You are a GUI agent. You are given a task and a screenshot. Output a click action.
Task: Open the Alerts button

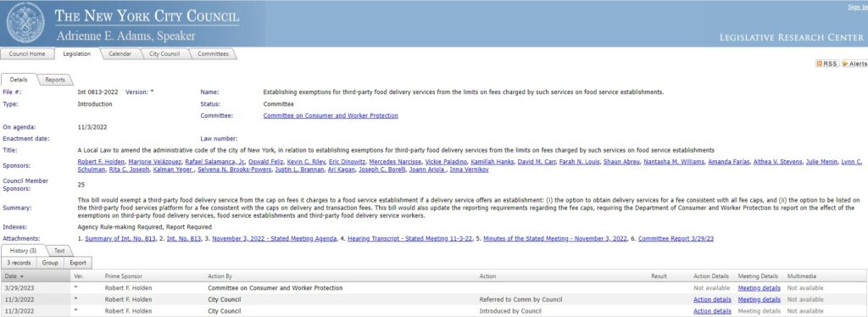click(x=854, y=64)
